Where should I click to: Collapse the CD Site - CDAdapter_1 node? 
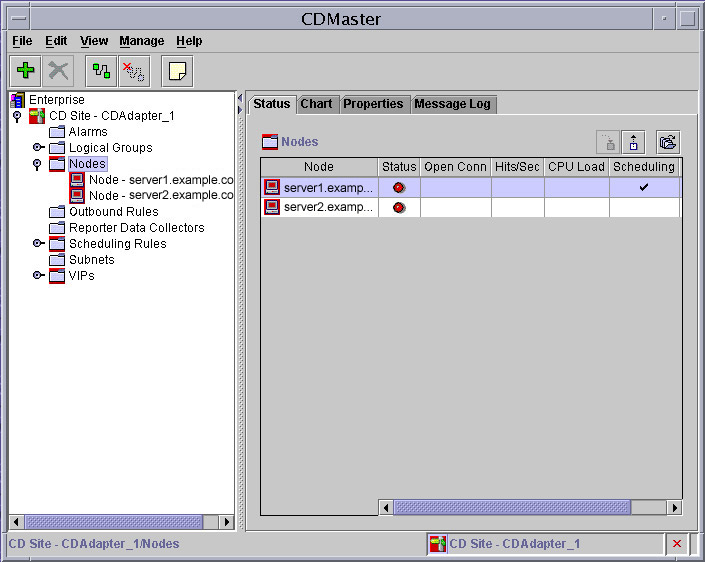click(x=18, y=116)
